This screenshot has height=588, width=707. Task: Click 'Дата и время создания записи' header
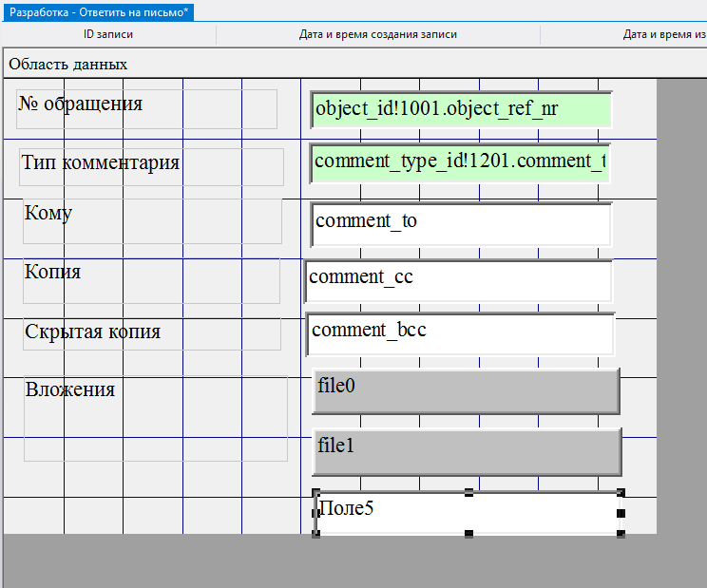378,34
